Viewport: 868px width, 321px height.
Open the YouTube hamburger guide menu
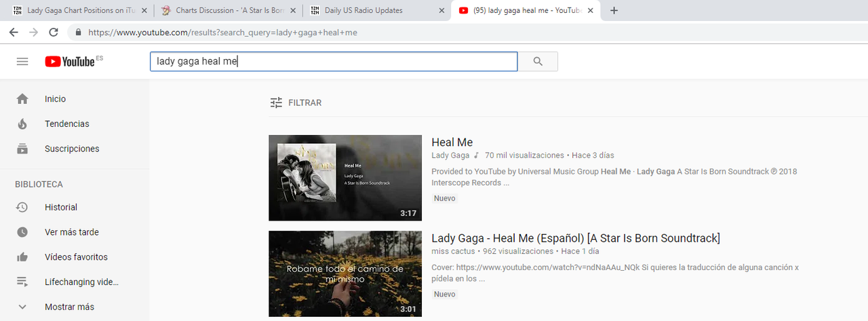[22, 62]
